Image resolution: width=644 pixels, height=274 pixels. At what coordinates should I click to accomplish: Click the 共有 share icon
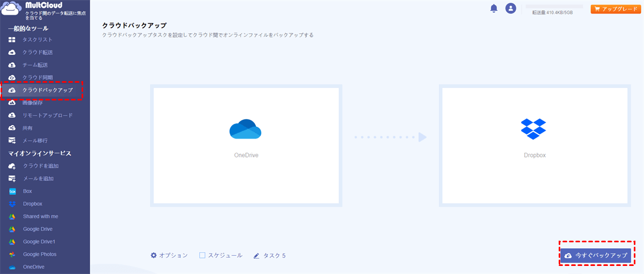point(12,128)
